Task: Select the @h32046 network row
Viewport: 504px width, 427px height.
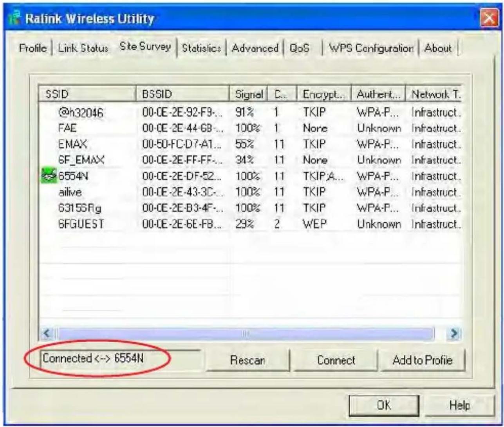Action: point(250,113)
